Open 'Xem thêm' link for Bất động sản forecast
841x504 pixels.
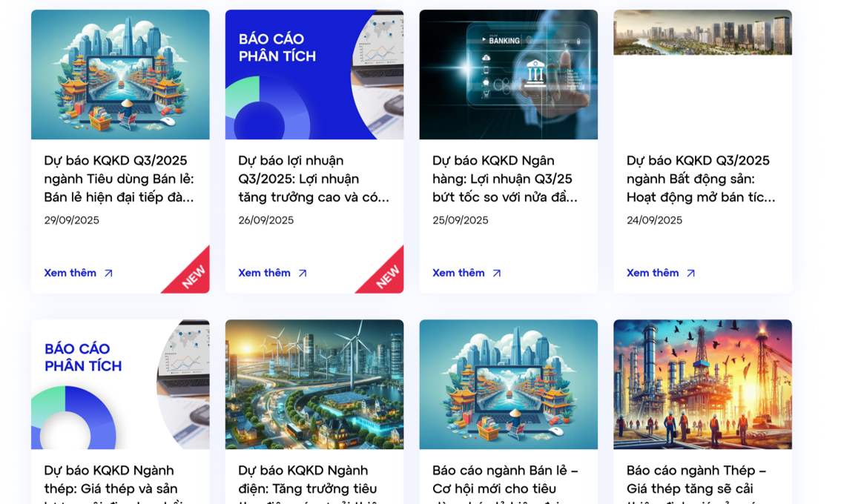[653, 273]
